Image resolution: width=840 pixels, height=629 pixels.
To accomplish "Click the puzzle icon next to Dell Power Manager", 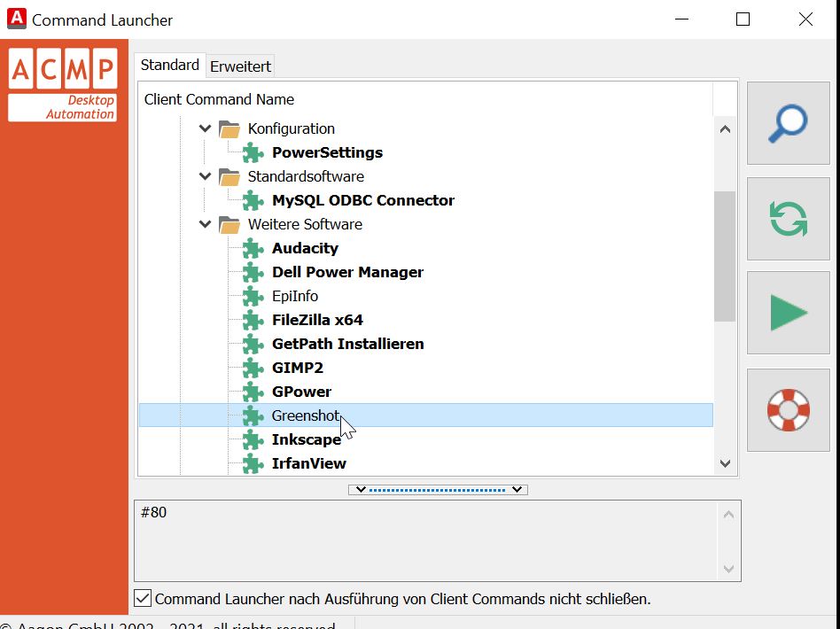I will (253, 272).
